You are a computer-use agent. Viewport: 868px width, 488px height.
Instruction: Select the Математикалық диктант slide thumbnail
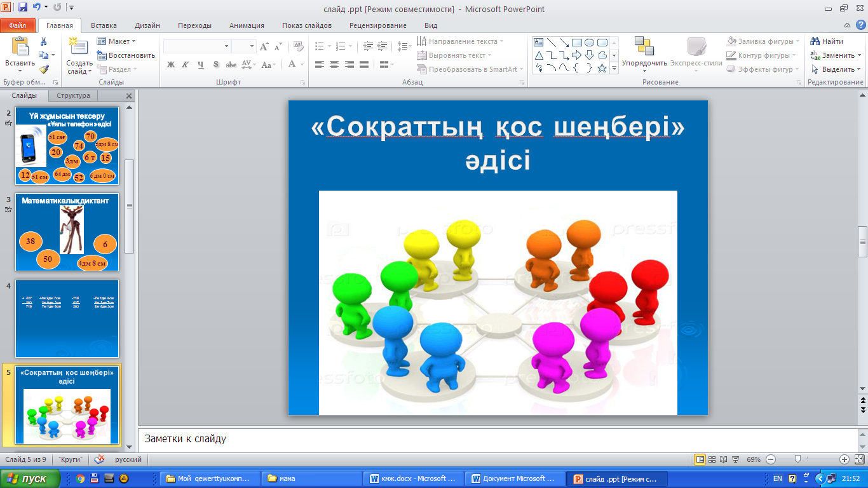67,233
